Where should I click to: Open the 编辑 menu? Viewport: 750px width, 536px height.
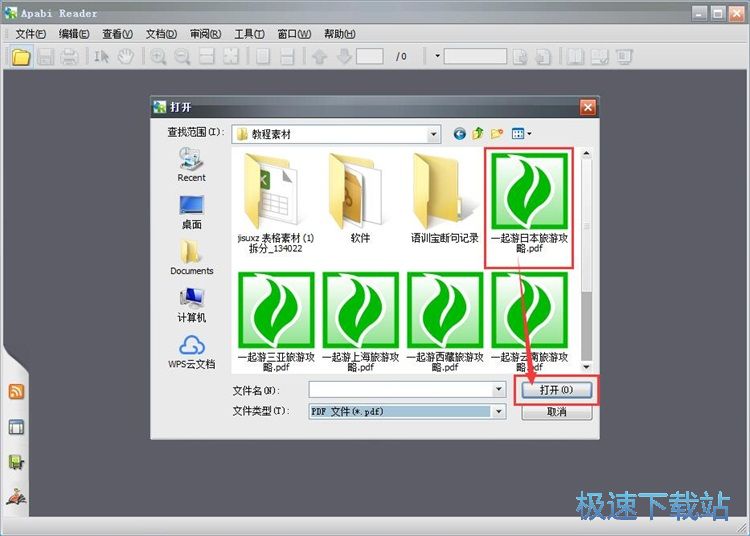pos(74,34)
